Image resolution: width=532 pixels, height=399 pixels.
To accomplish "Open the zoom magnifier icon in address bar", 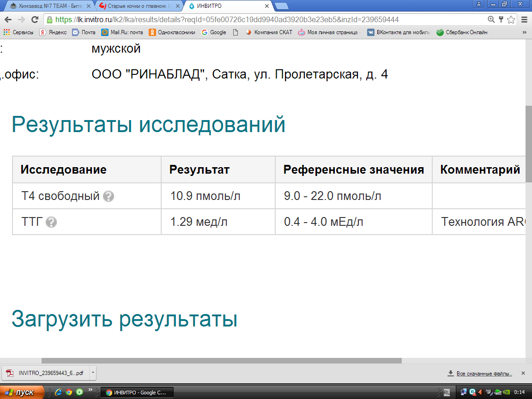I will click(x=491, y=20).
